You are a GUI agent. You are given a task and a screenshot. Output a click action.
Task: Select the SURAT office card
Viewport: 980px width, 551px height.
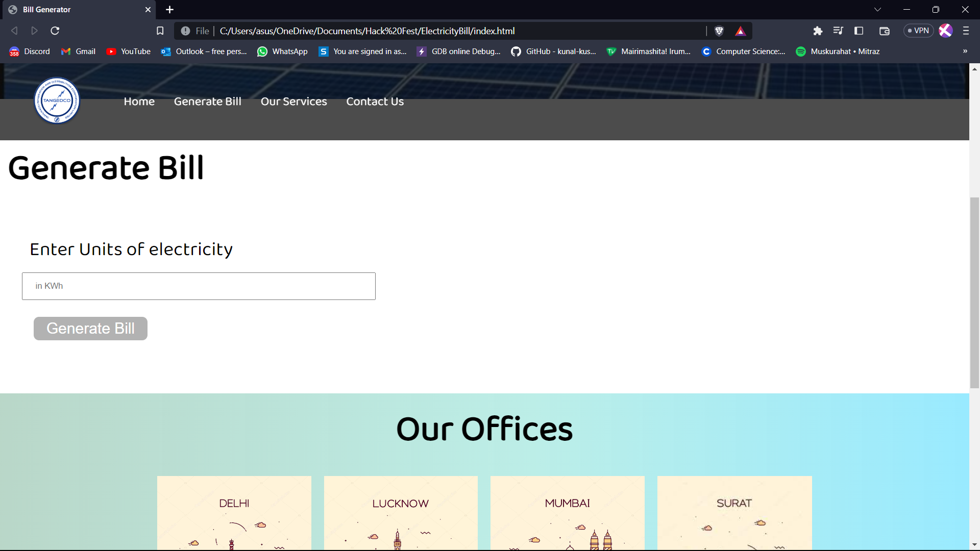point(734,513)
